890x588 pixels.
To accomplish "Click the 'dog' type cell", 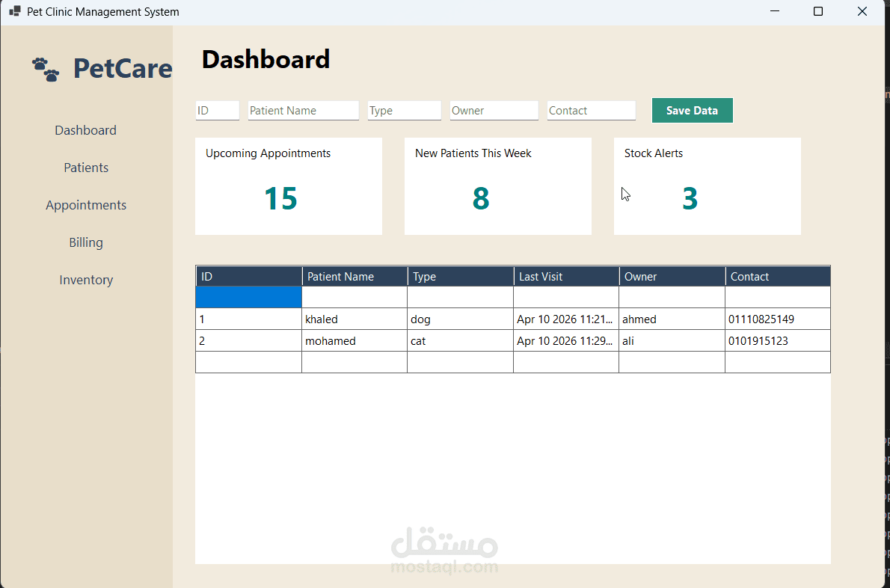I will tap(460, 319).
